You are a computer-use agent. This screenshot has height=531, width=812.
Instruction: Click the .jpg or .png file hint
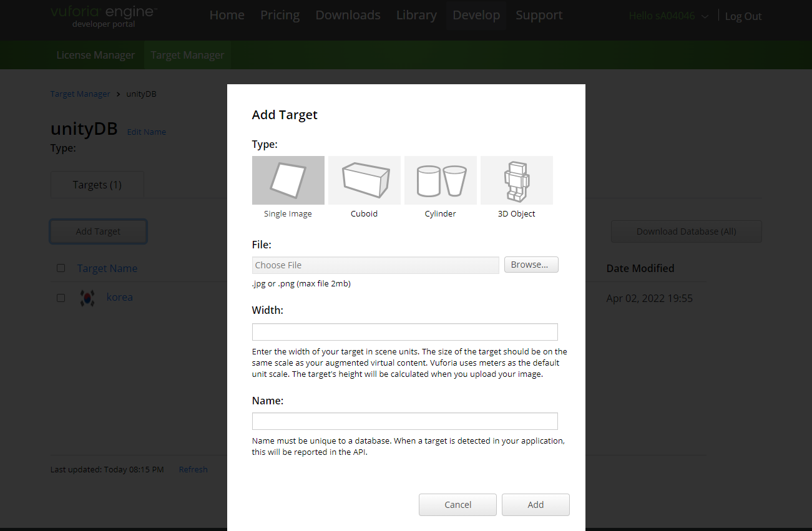click(301, 284)
